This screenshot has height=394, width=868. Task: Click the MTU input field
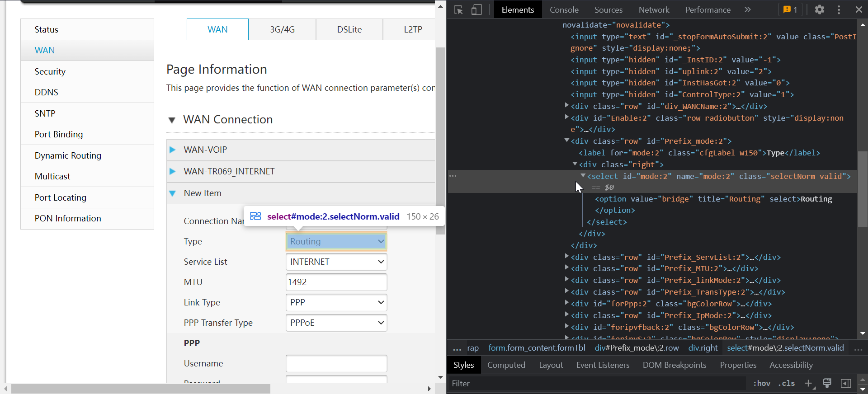336,282
